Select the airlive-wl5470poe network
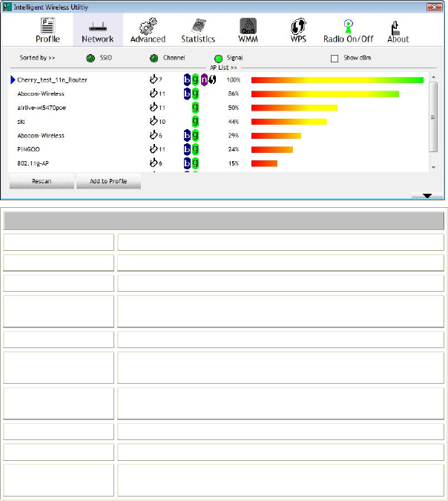 point(42,108)
